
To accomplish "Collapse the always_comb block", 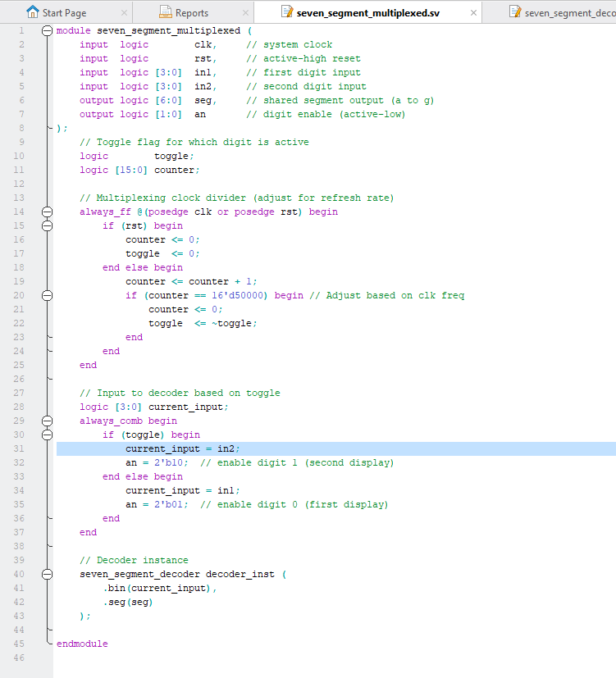I will tap(47, 421).
